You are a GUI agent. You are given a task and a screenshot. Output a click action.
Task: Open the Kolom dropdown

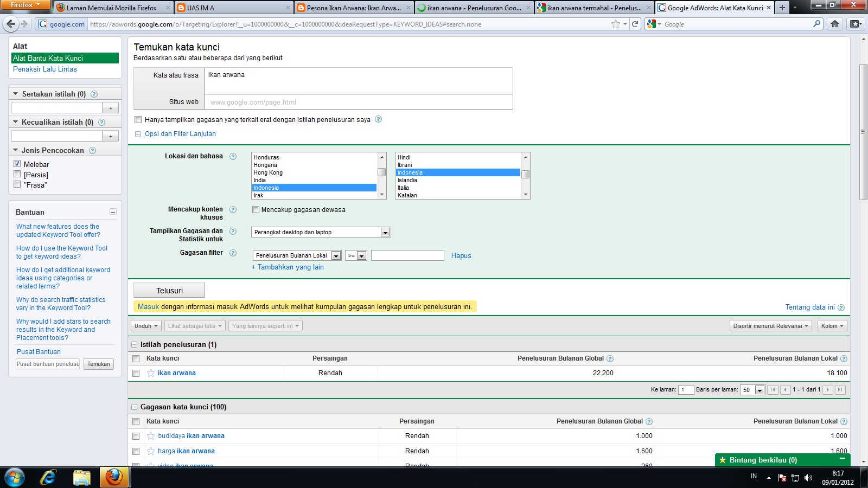[x=832, y=326]
